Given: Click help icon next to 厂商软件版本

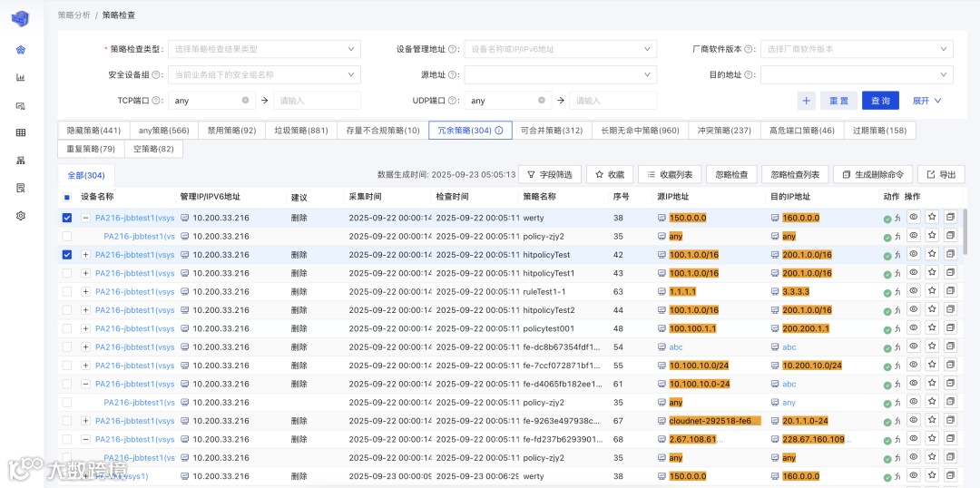Looking at the screenshot, I should 748,49.
